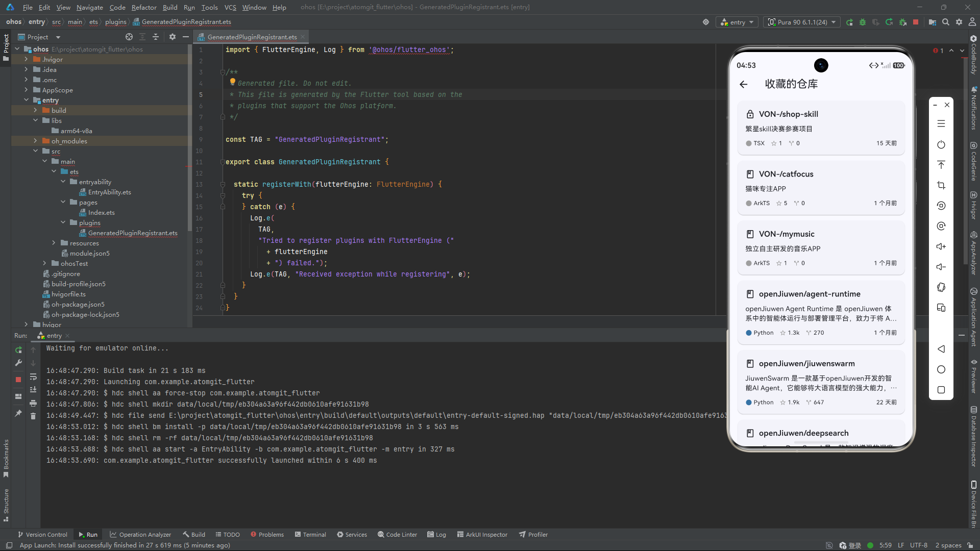
Task: Click the Run entry toolbar icon
Action: [x=849, y=22]
